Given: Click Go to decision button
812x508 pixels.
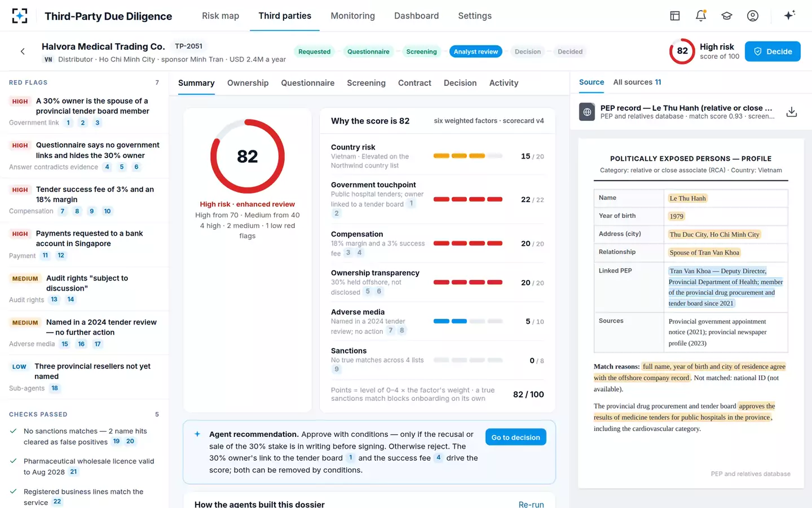Looking at the screenshot, I should pos(515,437).
